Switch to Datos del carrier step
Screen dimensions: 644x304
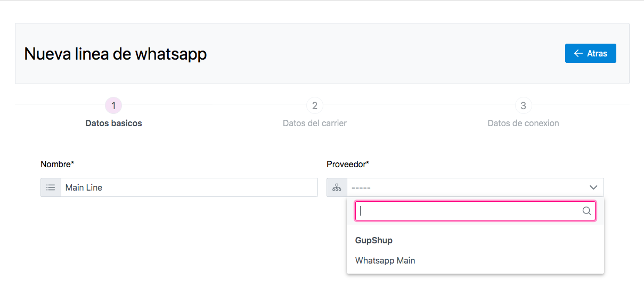(315, 123)
